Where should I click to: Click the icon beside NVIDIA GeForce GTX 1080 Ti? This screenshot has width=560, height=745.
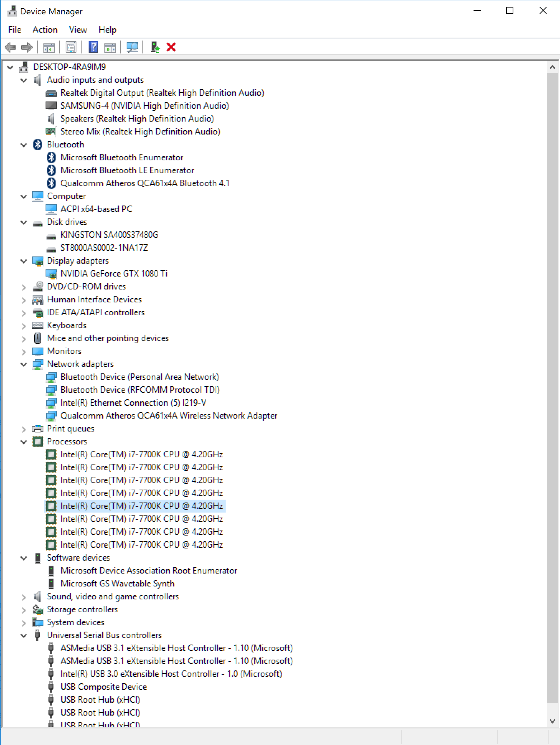[x=51, y=274]
